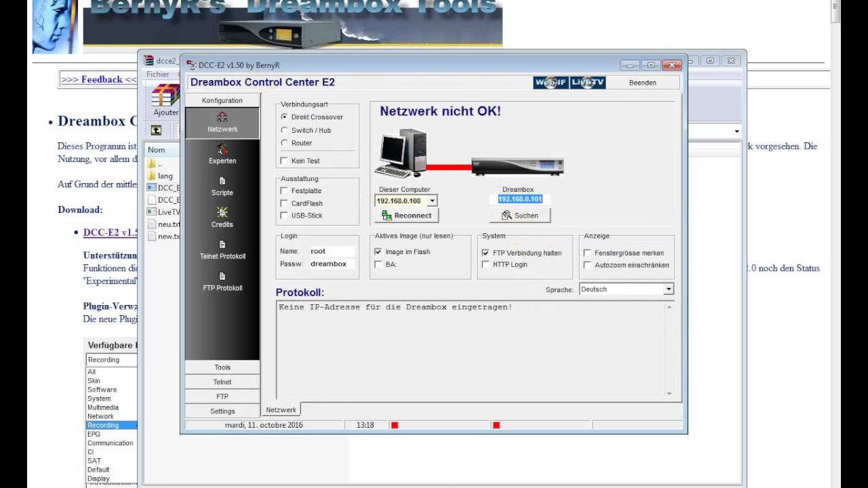The image size is (868, 488).
Task: Click the Protokoll log scrollbar
Action: point(669,350)
